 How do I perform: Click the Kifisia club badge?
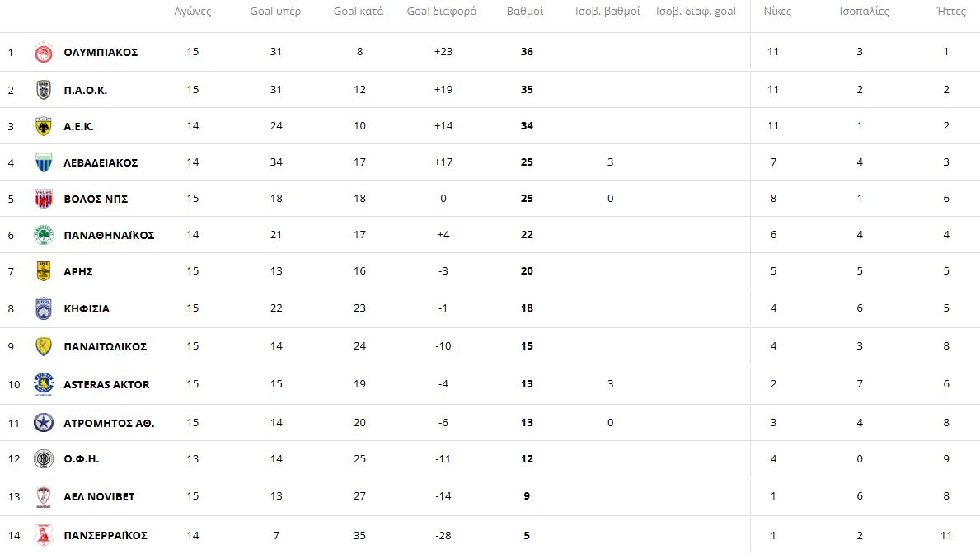point(44,308)
